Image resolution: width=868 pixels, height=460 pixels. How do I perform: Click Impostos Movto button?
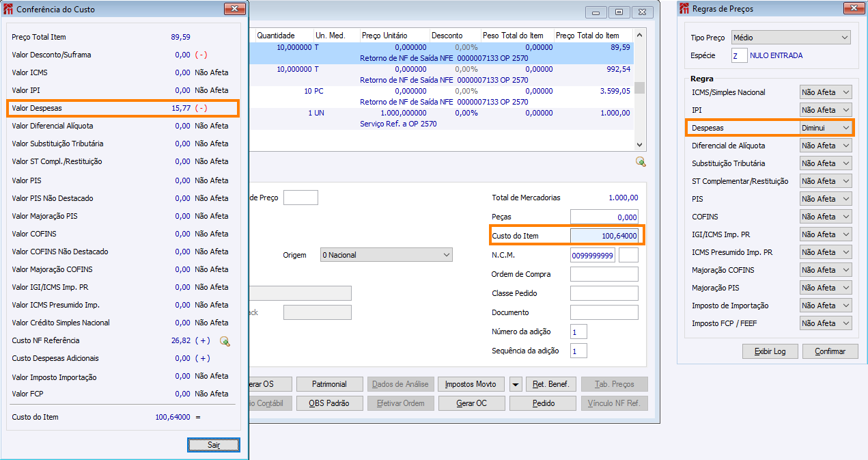click(471, 384)
